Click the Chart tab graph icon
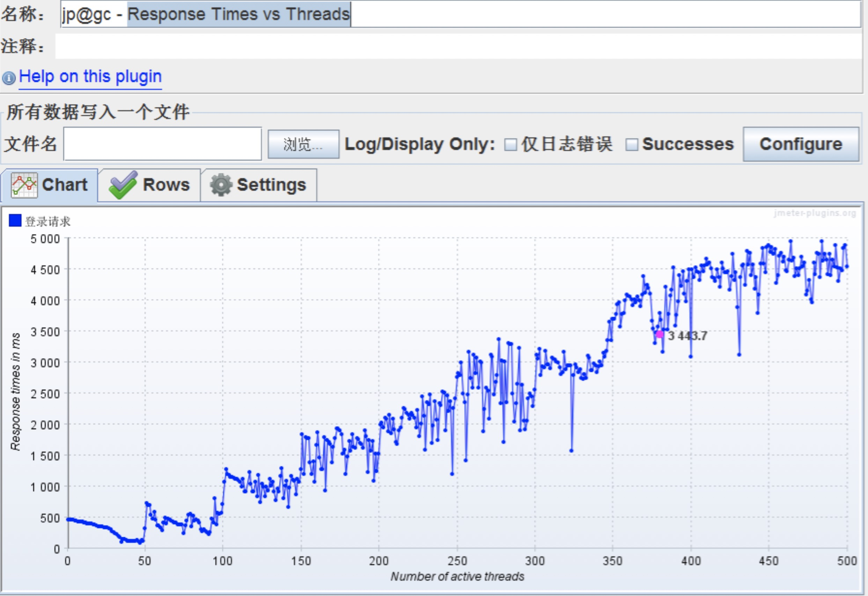The height and width of the screenshot is (596, 868). 24,185
